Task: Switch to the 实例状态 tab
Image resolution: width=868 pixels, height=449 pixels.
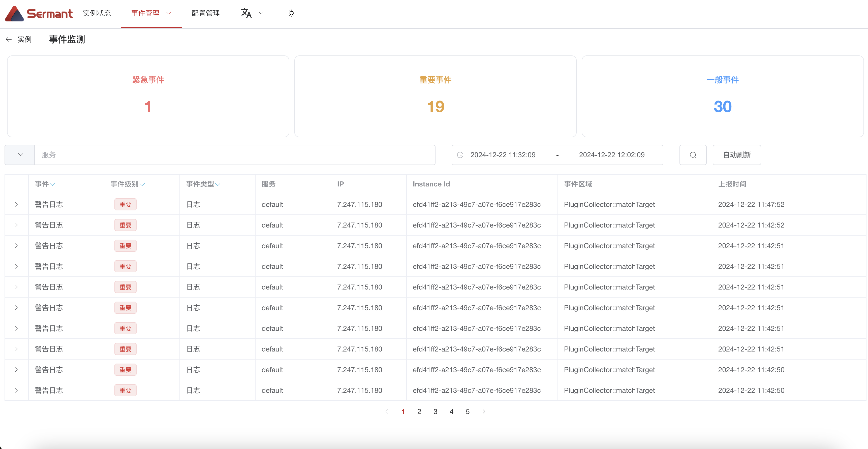Action: tap(97, 13)
